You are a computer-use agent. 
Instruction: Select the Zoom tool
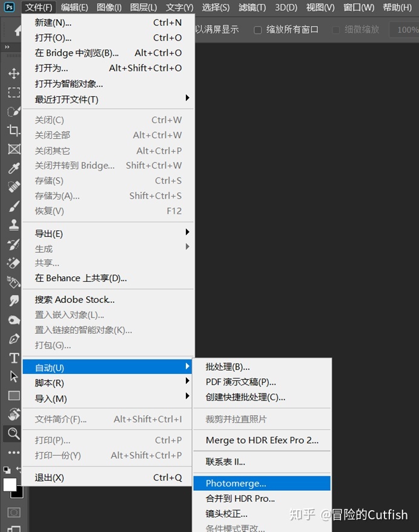coord(13,434)
